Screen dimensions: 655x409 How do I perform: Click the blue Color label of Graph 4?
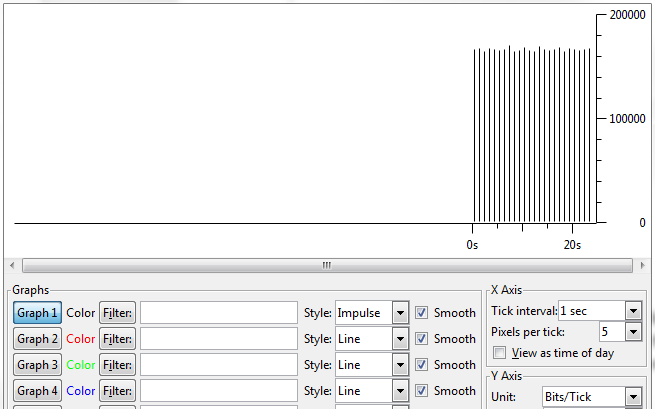81,390
